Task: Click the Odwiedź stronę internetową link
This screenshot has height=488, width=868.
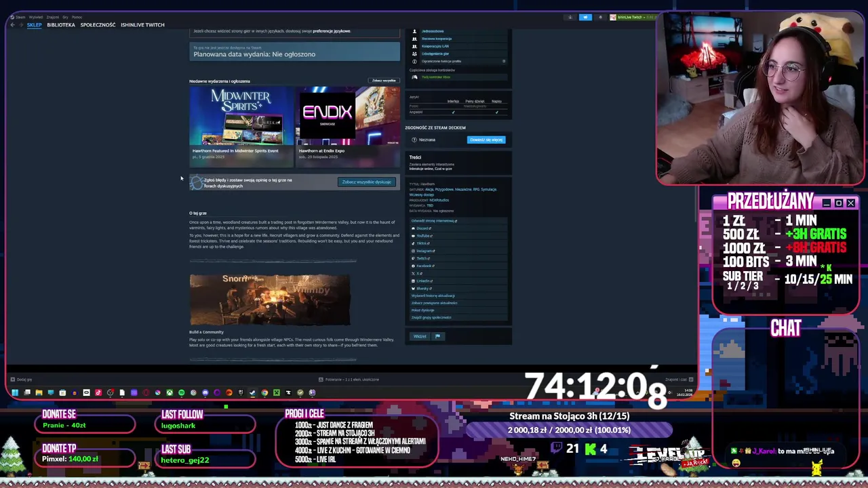Action: point(435,221)
